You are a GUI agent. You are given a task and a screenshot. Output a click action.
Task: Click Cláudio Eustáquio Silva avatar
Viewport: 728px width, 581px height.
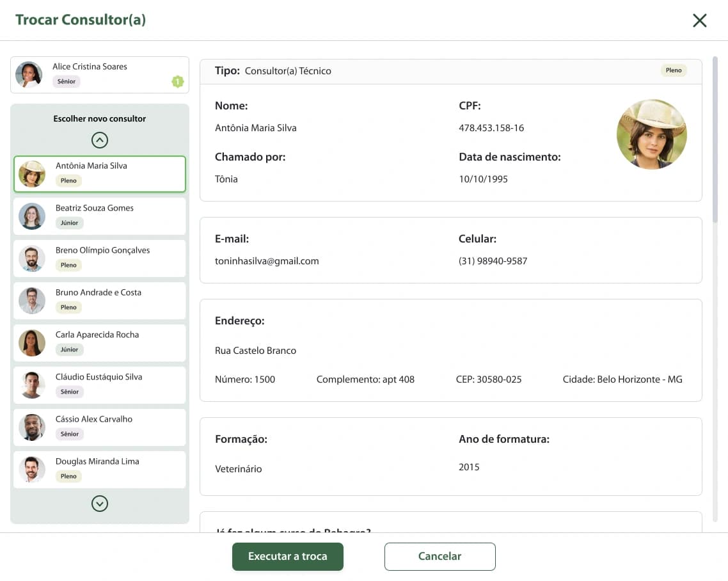coord(32,385)
